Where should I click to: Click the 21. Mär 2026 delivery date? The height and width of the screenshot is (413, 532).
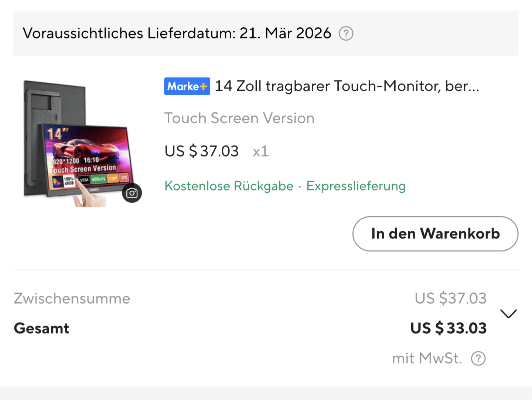coord(285,34)
